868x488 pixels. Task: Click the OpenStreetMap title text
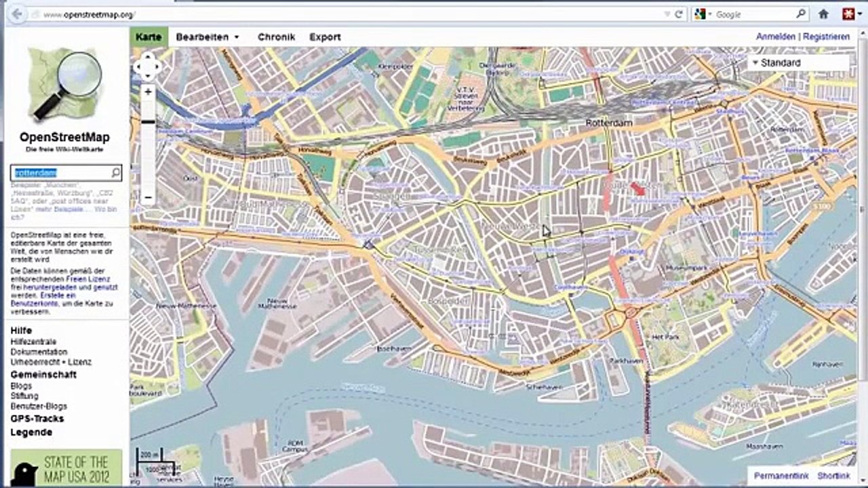click(64, 138)
